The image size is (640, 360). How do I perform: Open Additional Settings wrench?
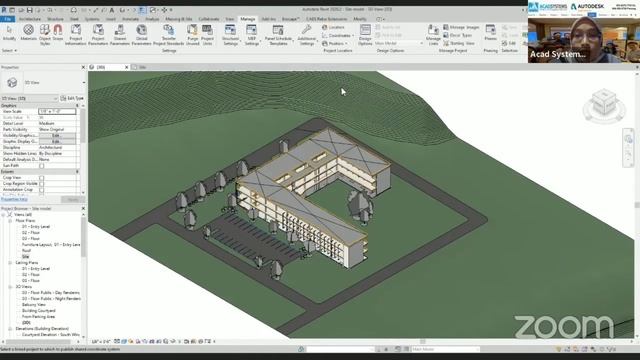tap(307, 34)
